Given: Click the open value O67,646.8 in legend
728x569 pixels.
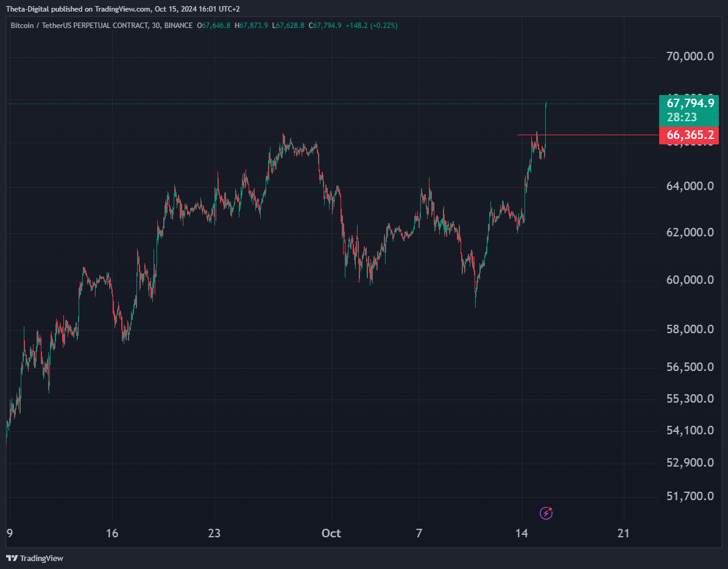Looking at the screenshot, I should [214, 26].
